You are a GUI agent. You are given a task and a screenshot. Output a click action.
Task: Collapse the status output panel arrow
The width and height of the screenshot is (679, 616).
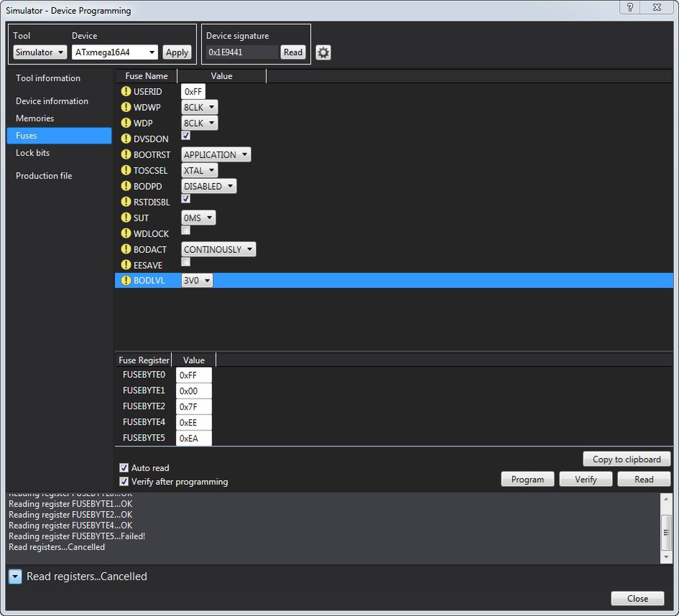click(x=15, y=577)
